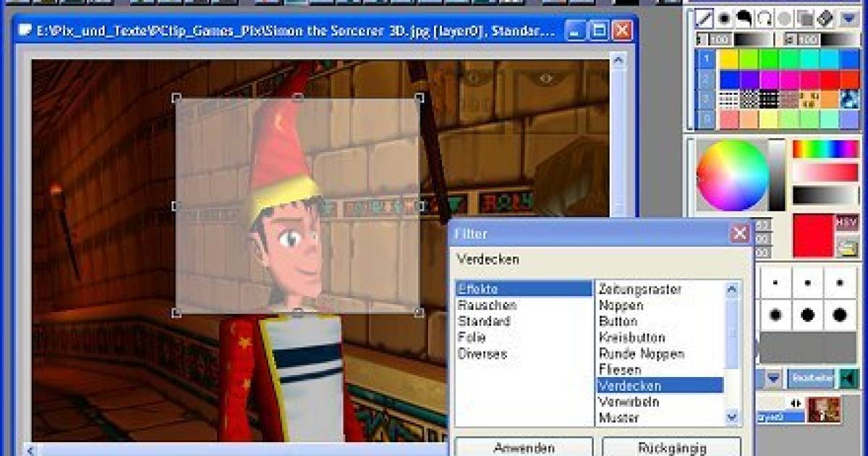Image resolution: width=868 pixels, height=456 pixels.
Task: Select palette row 2
Action: [x=707, y=79]
